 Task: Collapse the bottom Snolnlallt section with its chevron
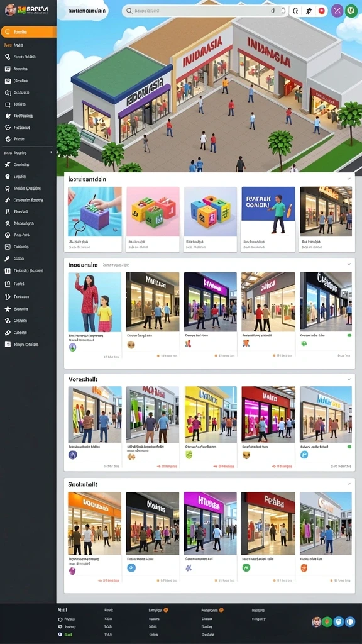(349, 484)
